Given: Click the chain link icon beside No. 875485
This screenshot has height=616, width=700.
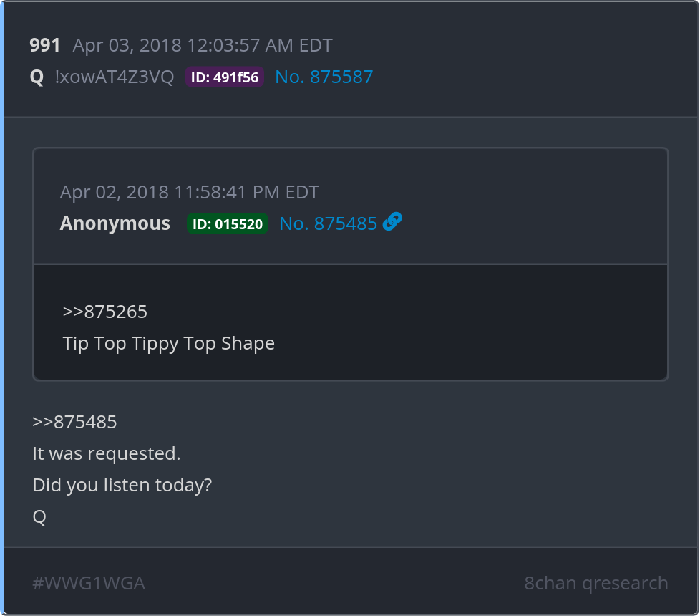Looking at the screenshot, I should pos(392,223).
